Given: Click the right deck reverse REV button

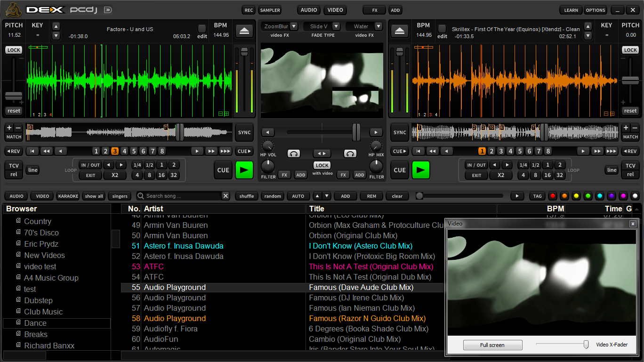Looking at the screenshot, I should 630,151.
